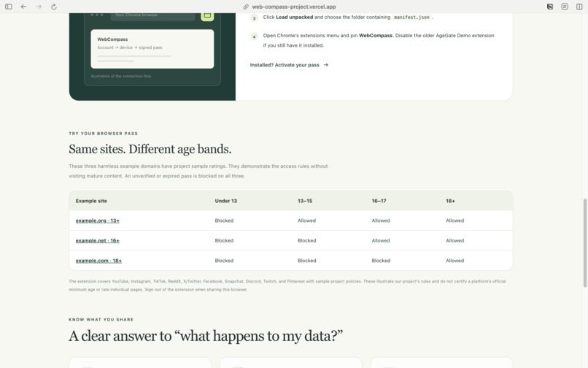
Task: Toggle the split view icon at far right
Action: coord(579,7)
